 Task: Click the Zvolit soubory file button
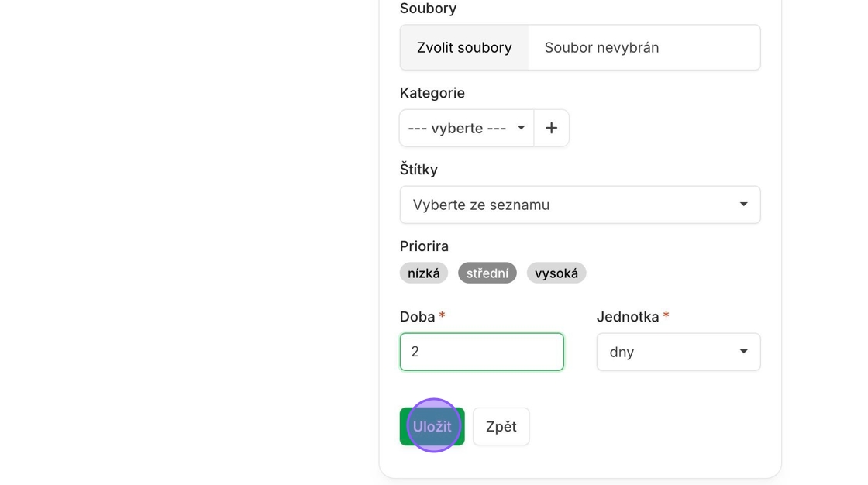pos(464,48)
